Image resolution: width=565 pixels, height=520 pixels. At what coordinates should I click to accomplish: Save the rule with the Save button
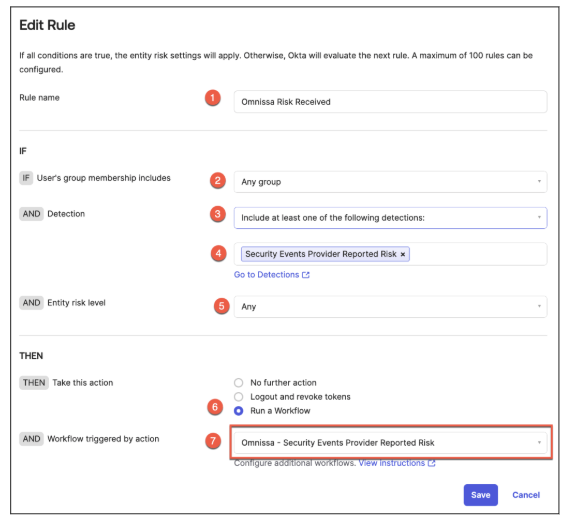[x=481, y=495]
